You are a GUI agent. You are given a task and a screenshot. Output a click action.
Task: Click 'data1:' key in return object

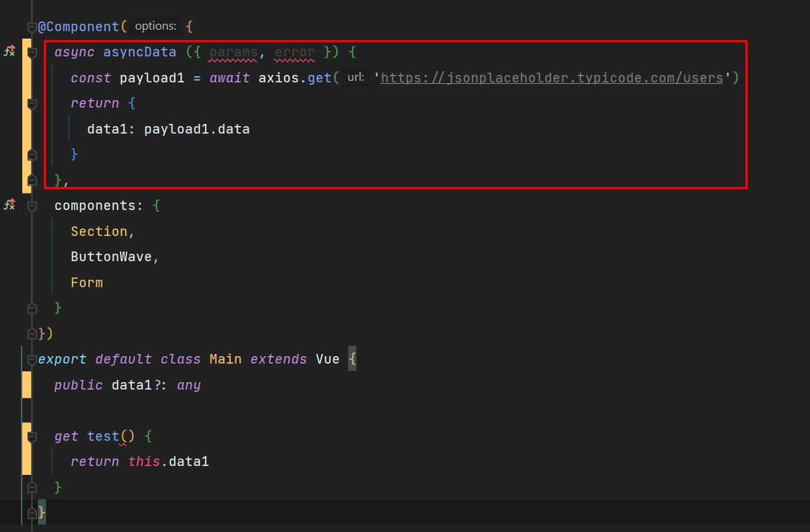[x=111, y=129]
